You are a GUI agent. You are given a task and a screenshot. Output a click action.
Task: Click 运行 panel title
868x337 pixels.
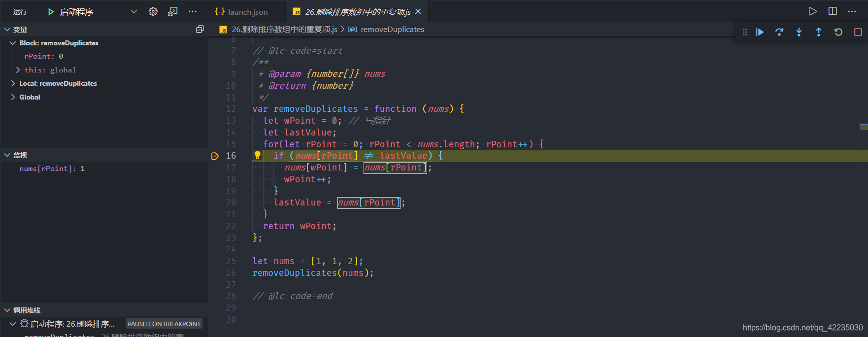click(x=20, y=12)
